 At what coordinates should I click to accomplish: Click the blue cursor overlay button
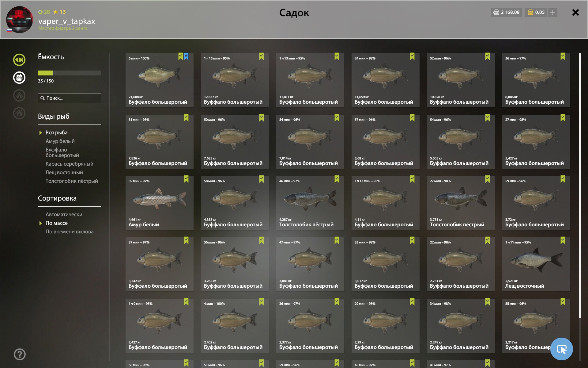(x=561, y=349)
